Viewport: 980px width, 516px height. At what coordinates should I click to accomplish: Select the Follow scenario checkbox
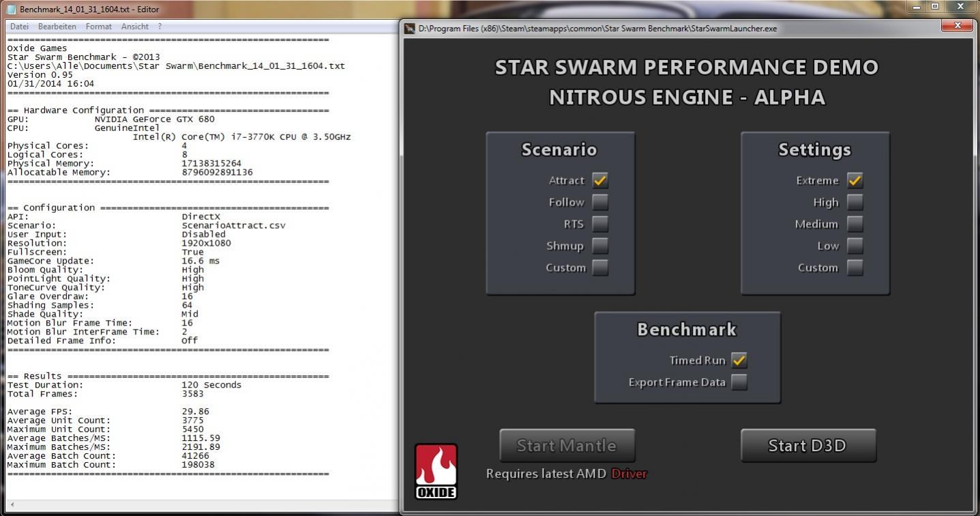coord(600,202)
